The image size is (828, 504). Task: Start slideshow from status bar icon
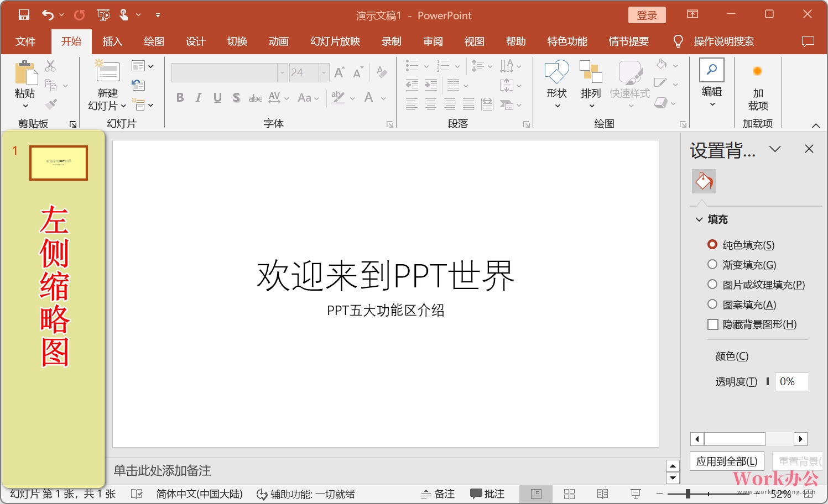coord(636,494)
